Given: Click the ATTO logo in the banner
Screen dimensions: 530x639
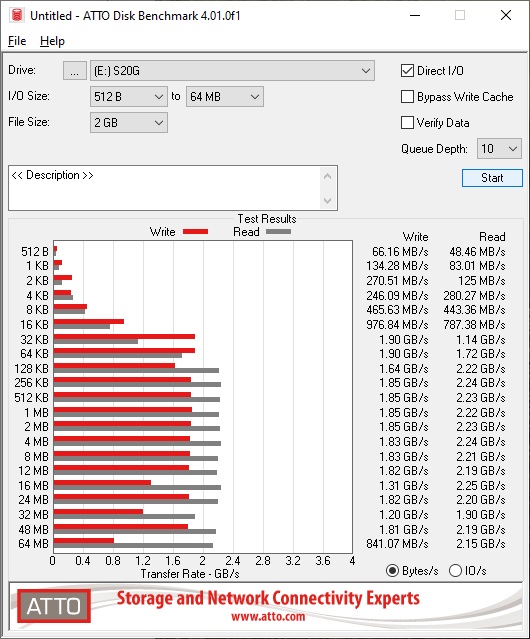Looking at the screenshot, I should point(54,606).
